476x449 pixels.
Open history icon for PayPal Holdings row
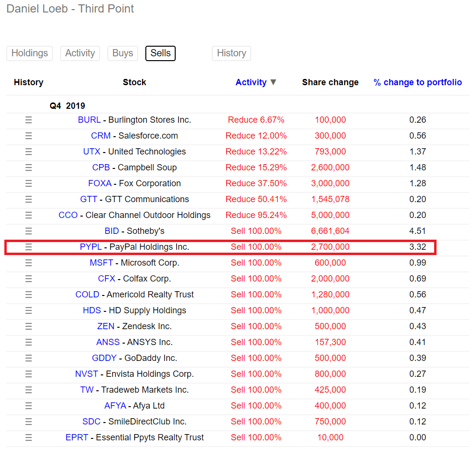pyautogui.click(x=28, y=247)
